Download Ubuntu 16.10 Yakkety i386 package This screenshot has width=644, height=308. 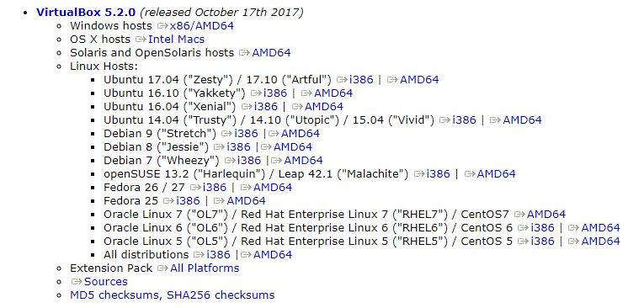275,93
